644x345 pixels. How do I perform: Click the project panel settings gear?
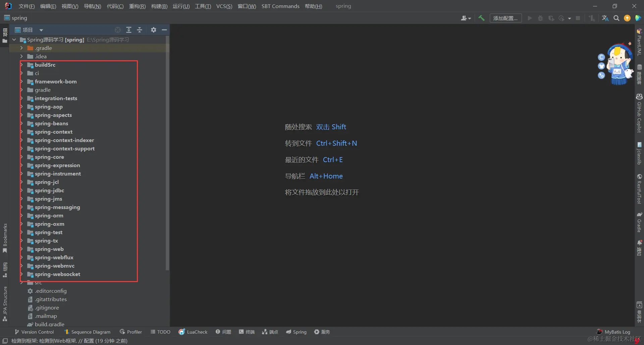pyautogui.click(x=154, y=30)
